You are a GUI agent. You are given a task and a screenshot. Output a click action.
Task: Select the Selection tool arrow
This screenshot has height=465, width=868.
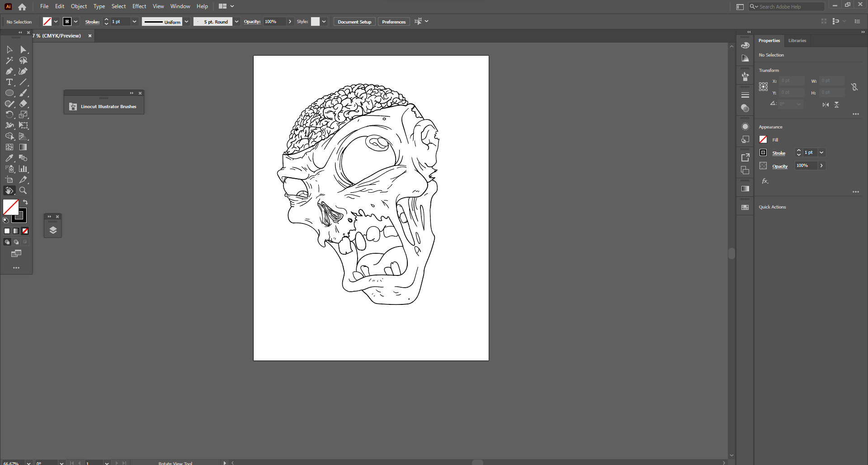[9, 49]
